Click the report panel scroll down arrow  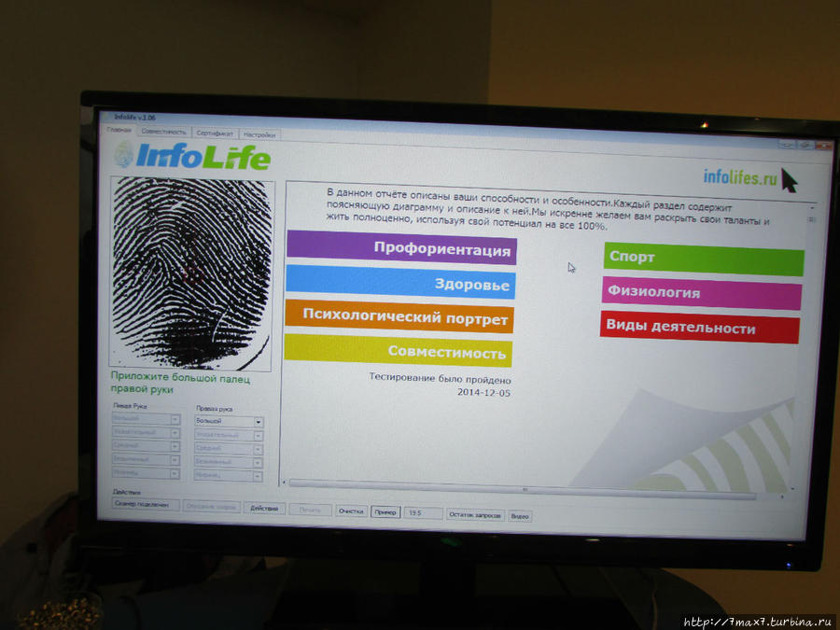coord(792,489)
